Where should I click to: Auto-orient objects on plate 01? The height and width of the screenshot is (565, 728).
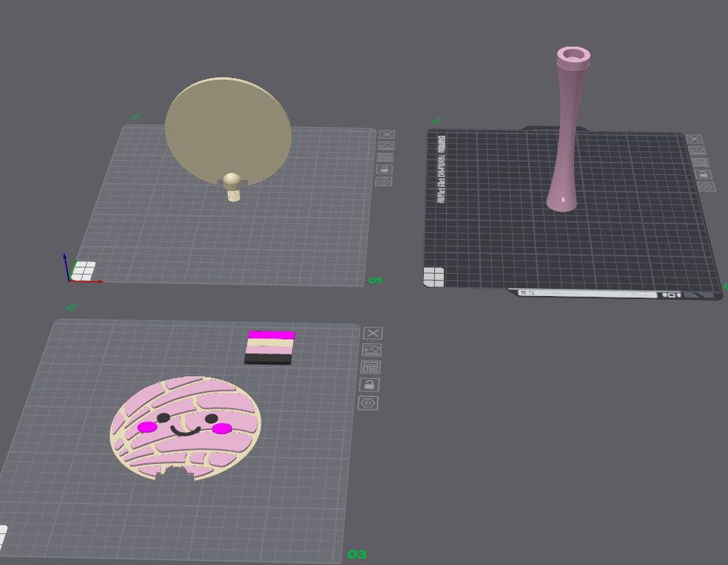pyautogui.click(x=385, y=146)
